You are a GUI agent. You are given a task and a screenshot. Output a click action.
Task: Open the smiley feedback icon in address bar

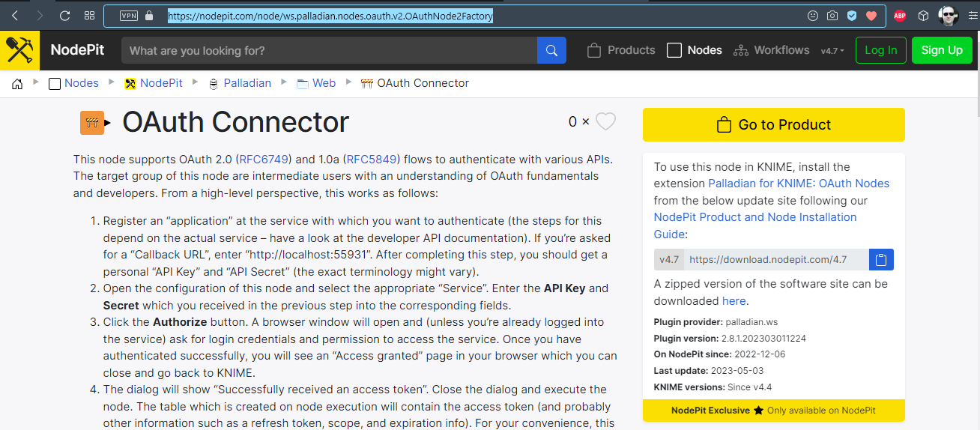point(813,16)
